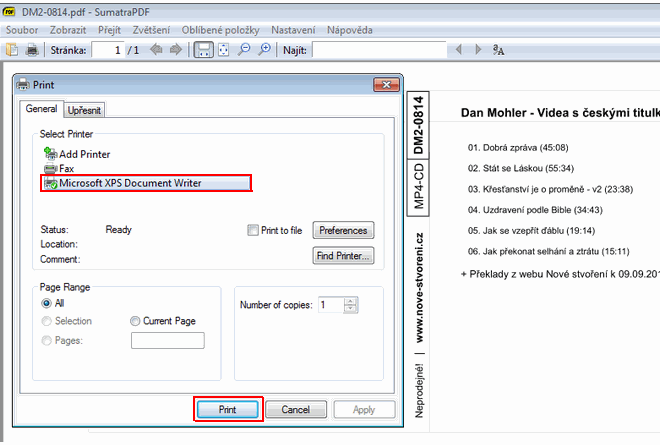Click the Zoom In magnifier icon
660x445 pixels.
[x=264, y=50]
